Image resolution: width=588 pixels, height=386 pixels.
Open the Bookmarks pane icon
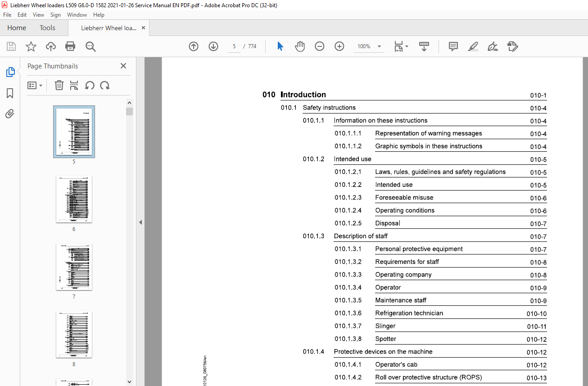click(x=10, y=93)
